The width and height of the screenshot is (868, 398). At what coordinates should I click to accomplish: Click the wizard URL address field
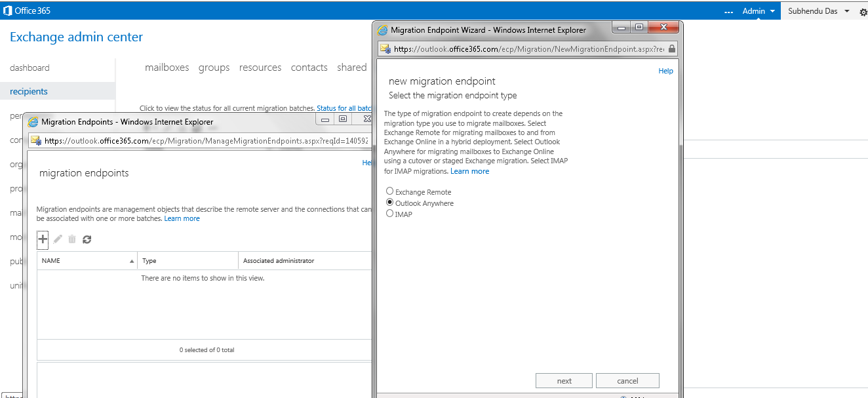[529, 49]
